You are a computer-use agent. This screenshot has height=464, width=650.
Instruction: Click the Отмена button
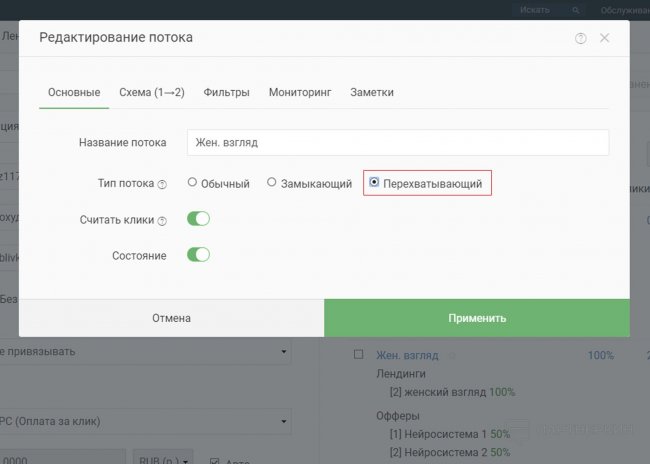point(171,318)
